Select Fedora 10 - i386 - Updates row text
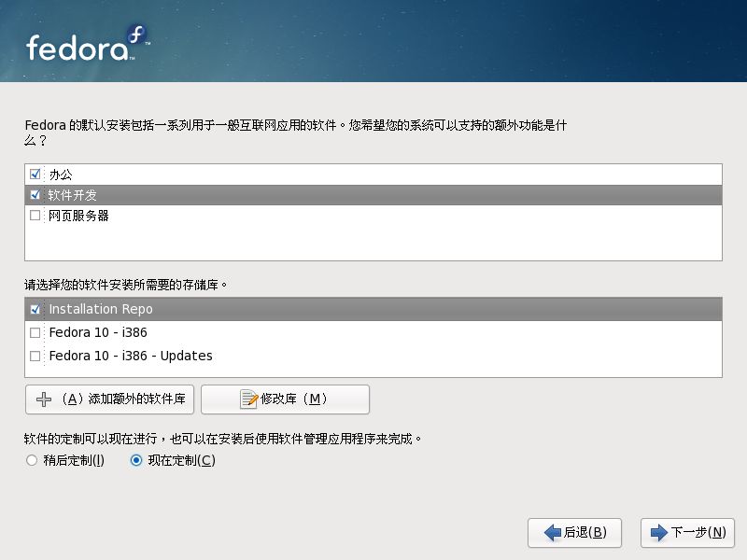 [131, 356]
